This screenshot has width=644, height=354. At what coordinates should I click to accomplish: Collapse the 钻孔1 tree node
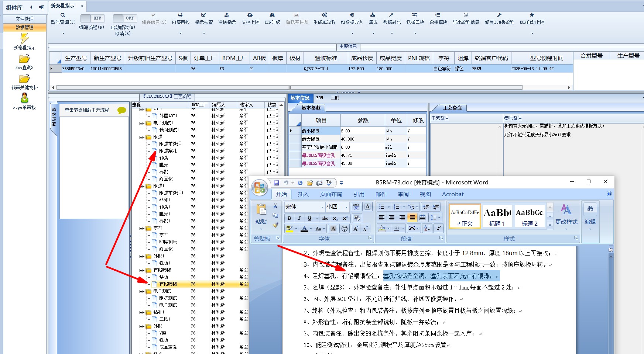[x=141, y=312]
